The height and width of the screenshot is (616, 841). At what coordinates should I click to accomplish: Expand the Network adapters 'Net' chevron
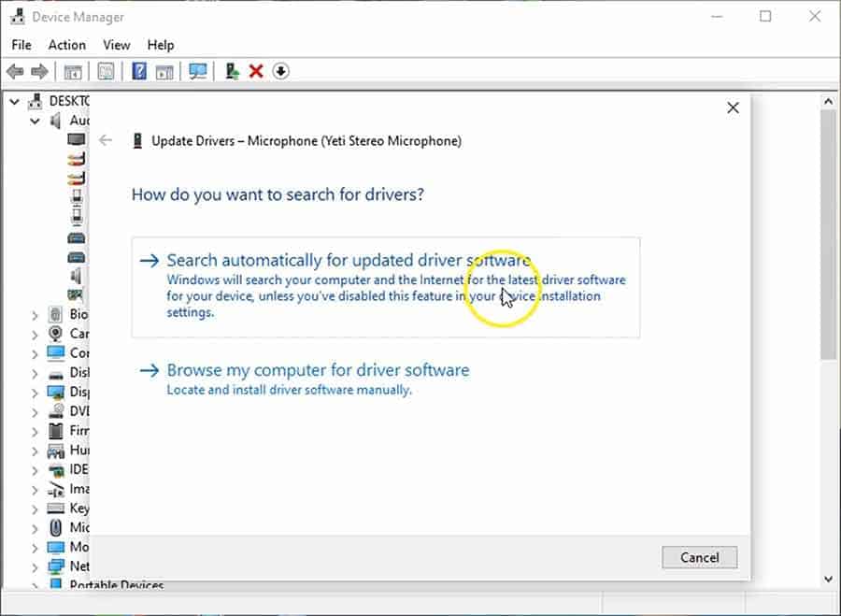click(35, 567)
